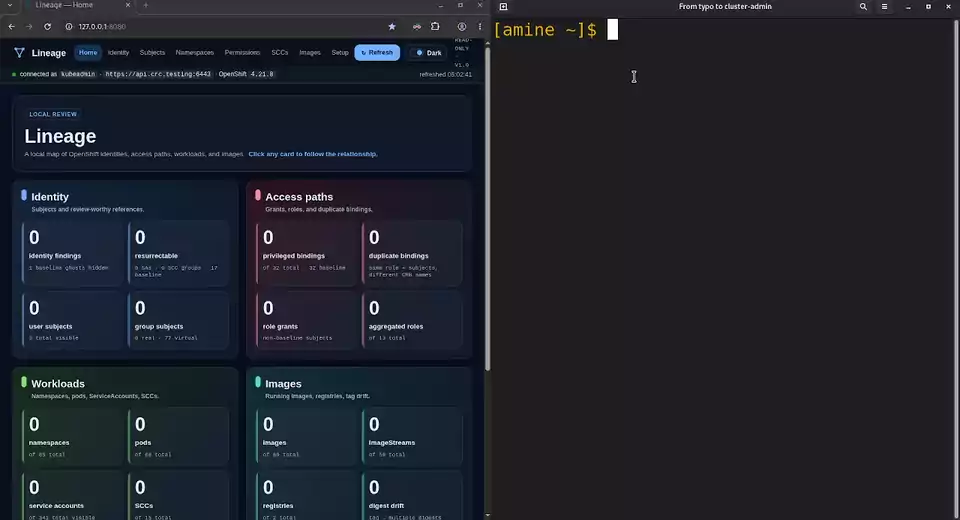Open the privileged bindings card
This screenshot has width=960, height=520.
pyautogui.click(x=307, y=253)
